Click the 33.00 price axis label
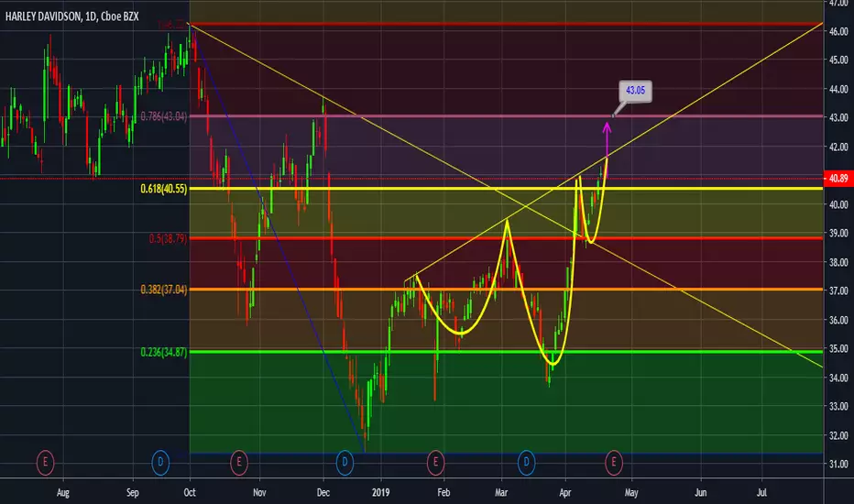The width and height of the screenshot is (854, 504). click(838, 407)
